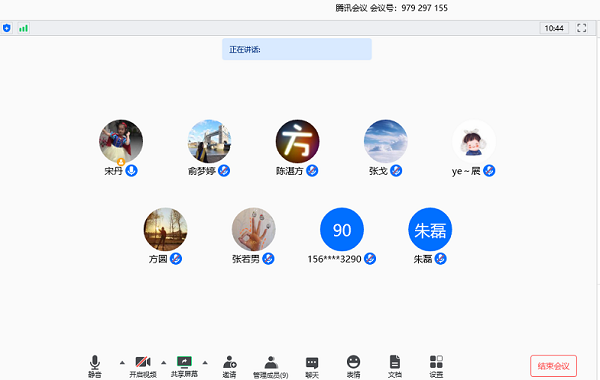Screen dimensions: 600x380
Task: Toggle 朱磊's muted microphone icon
Action: click(440, 259)
